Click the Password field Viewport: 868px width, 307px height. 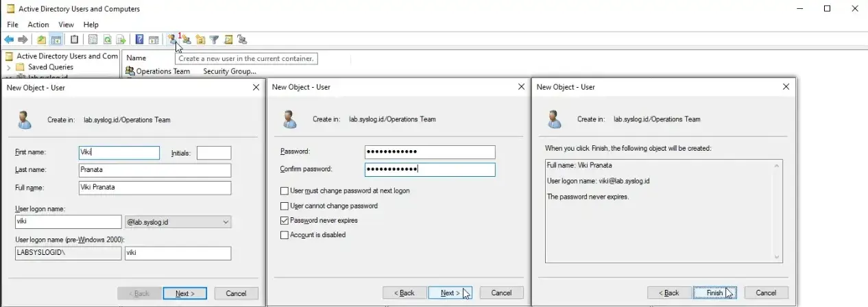[x=430, y=152]
